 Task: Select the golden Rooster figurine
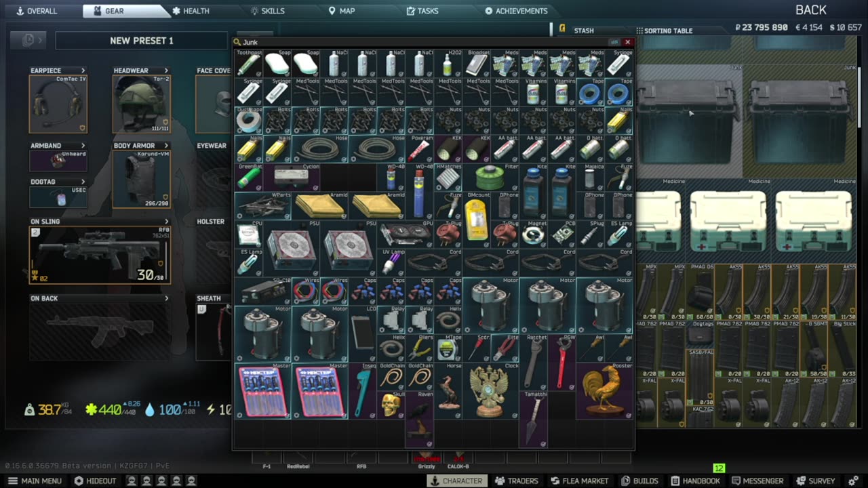tap(605, 390)
